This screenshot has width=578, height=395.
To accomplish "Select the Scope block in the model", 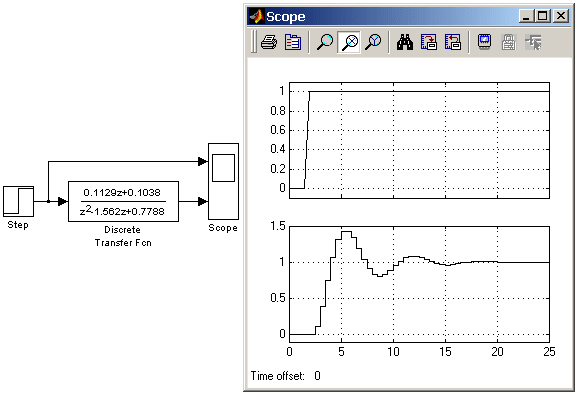I will (223, 181).
